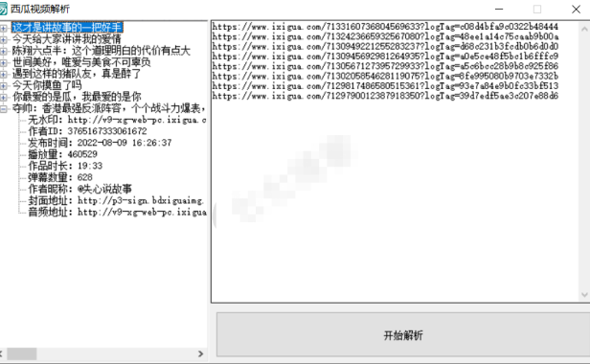This screenshot has width=590, height=364.
Task: Select the 今天给大家讲讲我的爱情 row
Action: click(x=67, y=39)
